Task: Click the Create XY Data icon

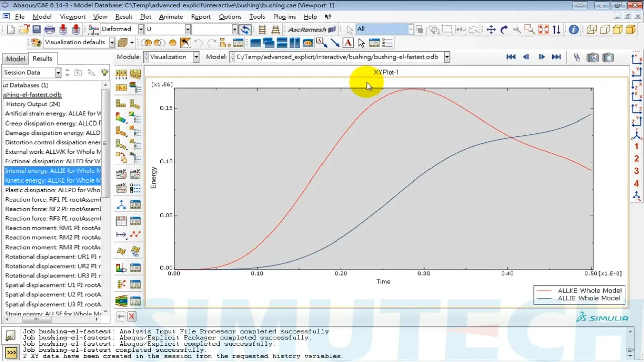Action: (121, 221)
